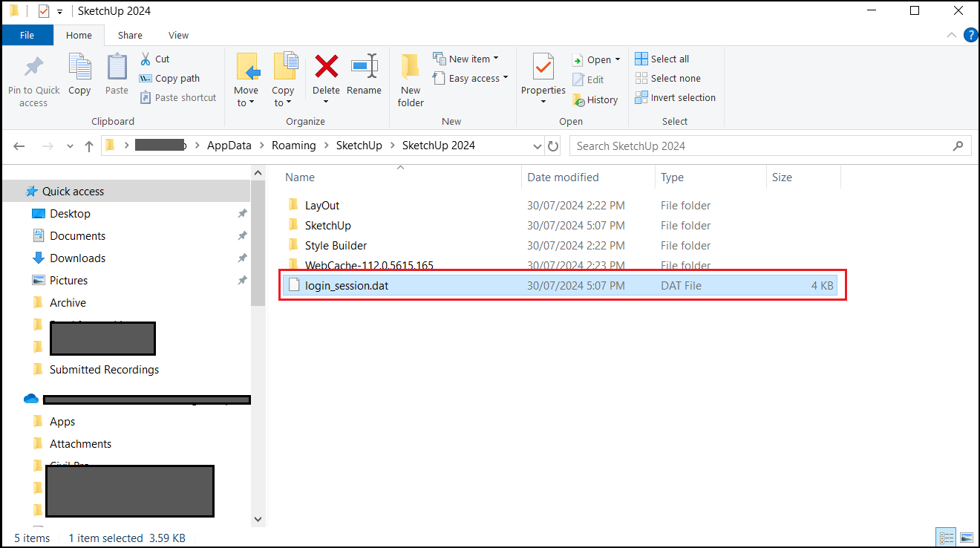Open the File menu tab
The image size is (980, 548).
point(27,35)
